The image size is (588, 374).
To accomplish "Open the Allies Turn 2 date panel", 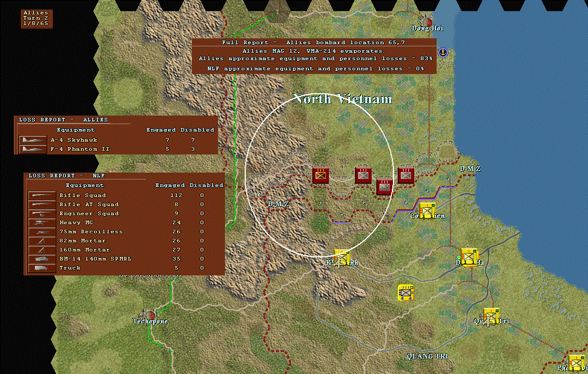I will (36, 18).
